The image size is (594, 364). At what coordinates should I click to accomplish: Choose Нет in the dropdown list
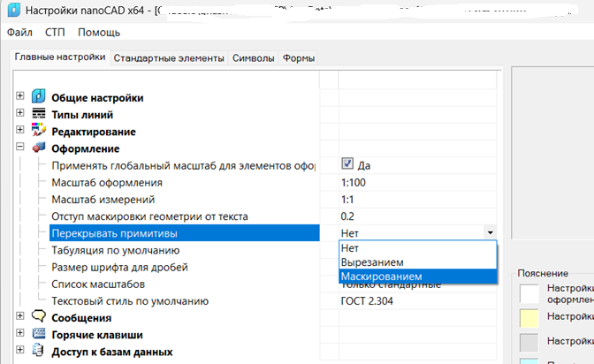click(418, 248)
